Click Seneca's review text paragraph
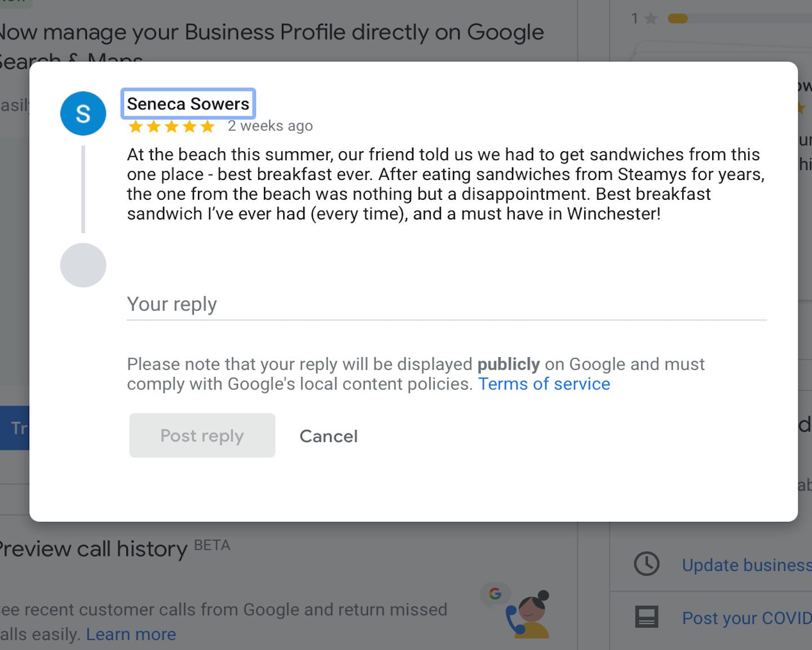The width and height of the screenshot is (812, 650). click(x=445, y=185)
